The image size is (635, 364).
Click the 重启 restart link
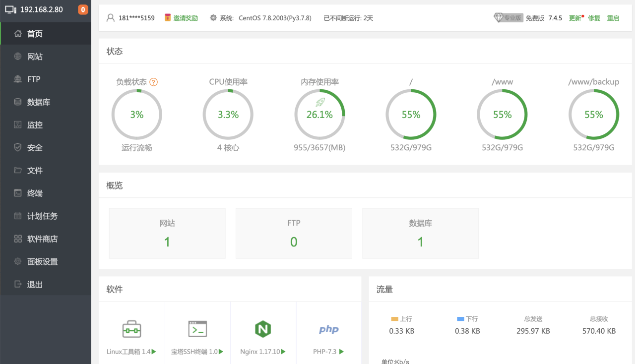613,18
